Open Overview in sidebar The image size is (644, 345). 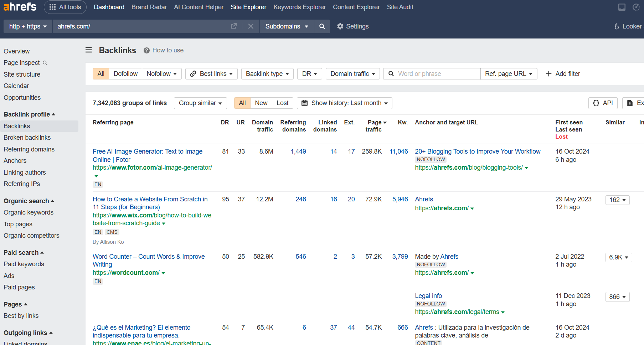point(17,51)
